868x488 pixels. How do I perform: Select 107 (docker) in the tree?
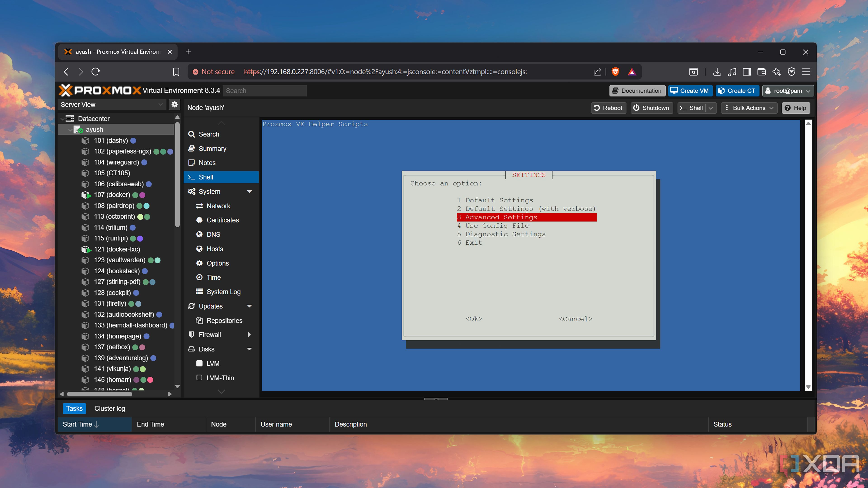112,195
